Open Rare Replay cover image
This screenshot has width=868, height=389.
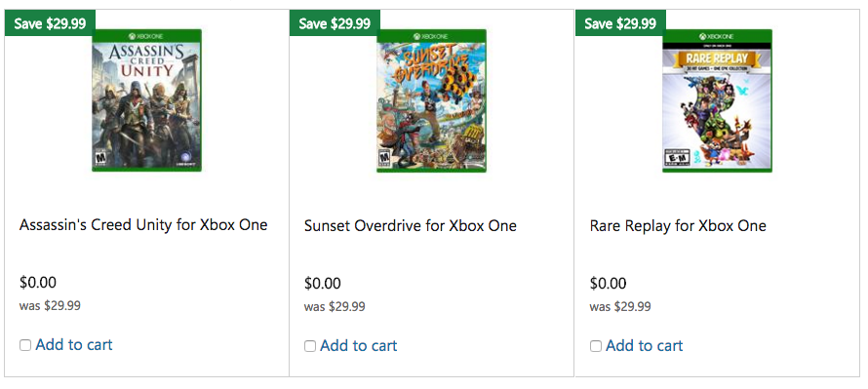coord(718,100)
